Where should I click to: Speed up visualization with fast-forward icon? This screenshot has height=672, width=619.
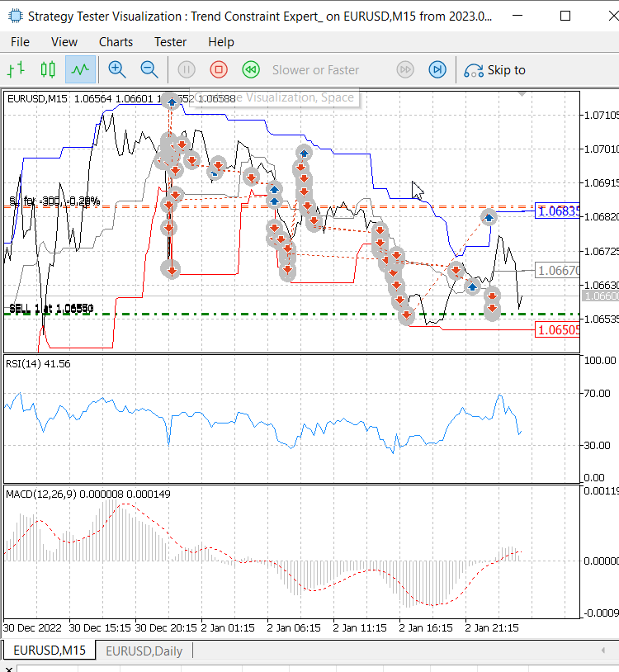tap(405, 69)
